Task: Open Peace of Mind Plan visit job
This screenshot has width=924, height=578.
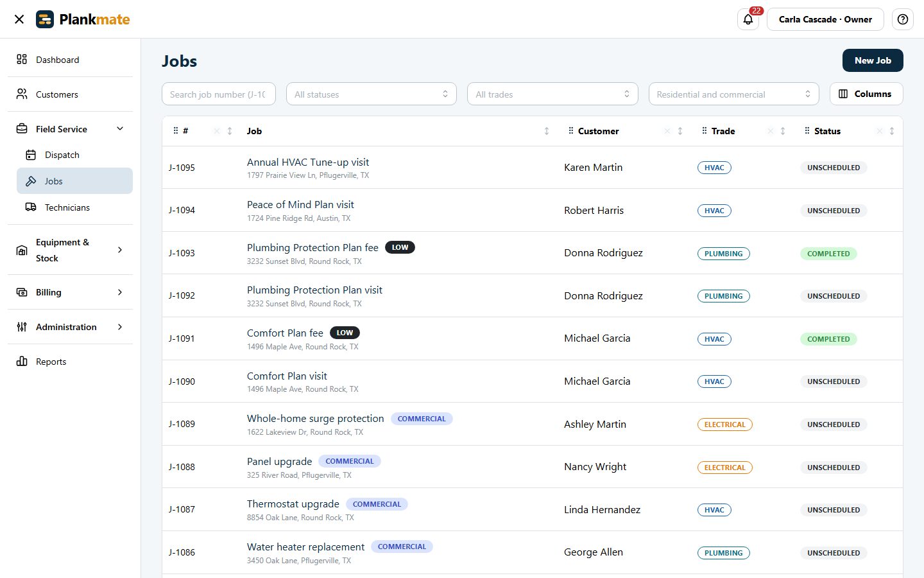Action: click(300, 204)
